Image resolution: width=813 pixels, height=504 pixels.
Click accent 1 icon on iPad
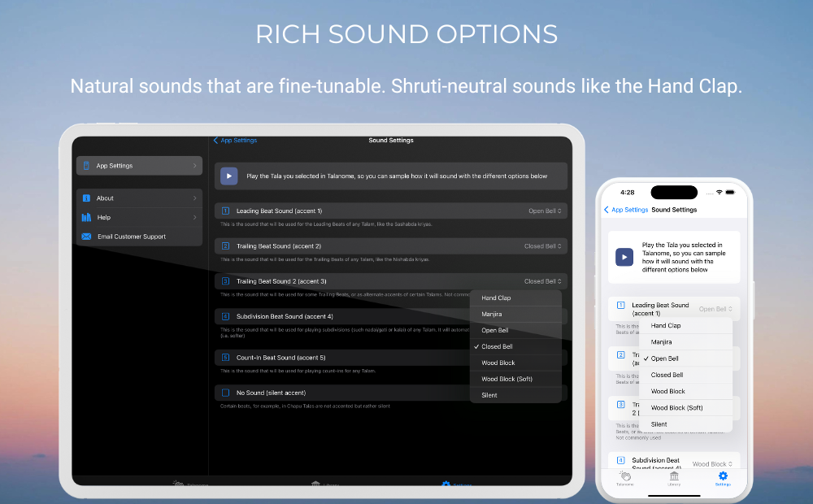(225, 211)
